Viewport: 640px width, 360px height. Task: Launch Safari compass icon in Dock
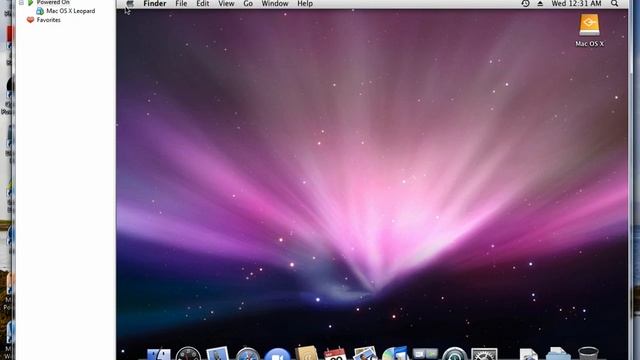pyautogui.click(x=247, y=354)
